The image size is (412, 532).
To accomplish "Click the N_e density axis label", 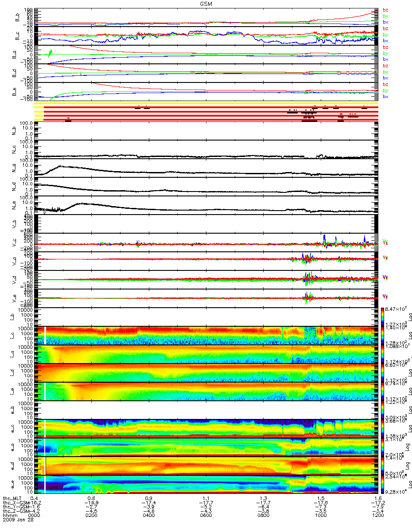I will pos(14,205).
